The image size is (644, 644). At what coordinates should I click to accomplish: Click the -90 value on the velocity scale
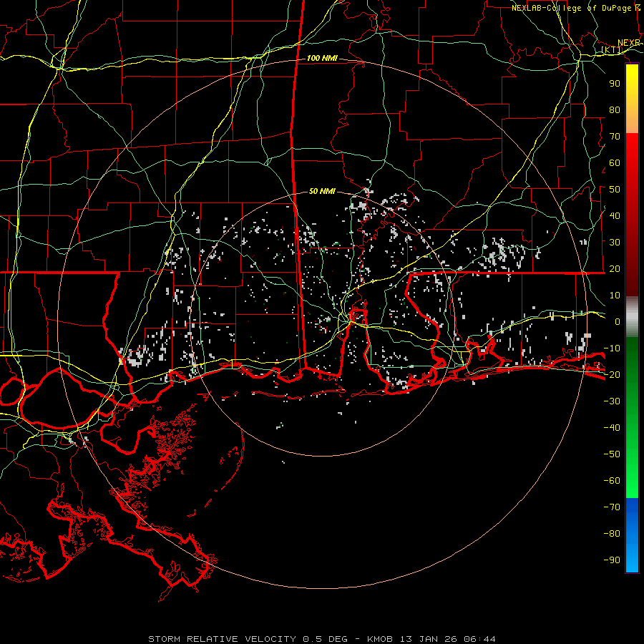(x=612, y=560)
